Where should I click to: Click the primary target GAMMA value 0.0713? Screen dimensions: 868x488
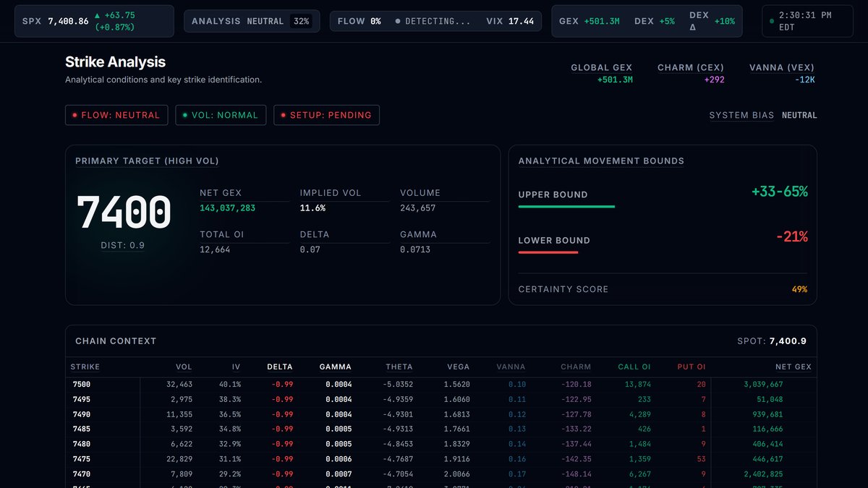[x=415, y=249]
